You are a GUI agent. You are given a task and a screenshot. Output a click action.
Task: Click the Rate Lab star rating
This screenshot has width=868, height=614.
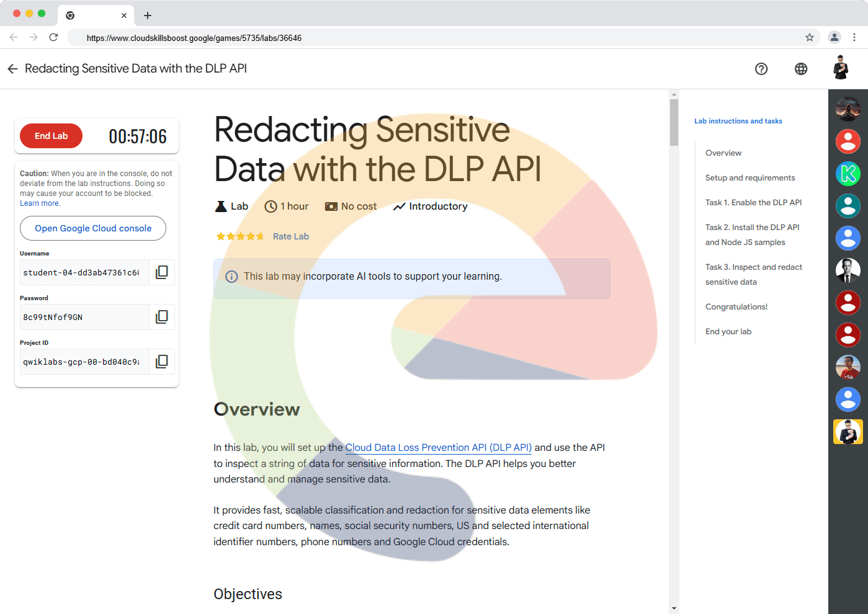[x=240, y=236]
